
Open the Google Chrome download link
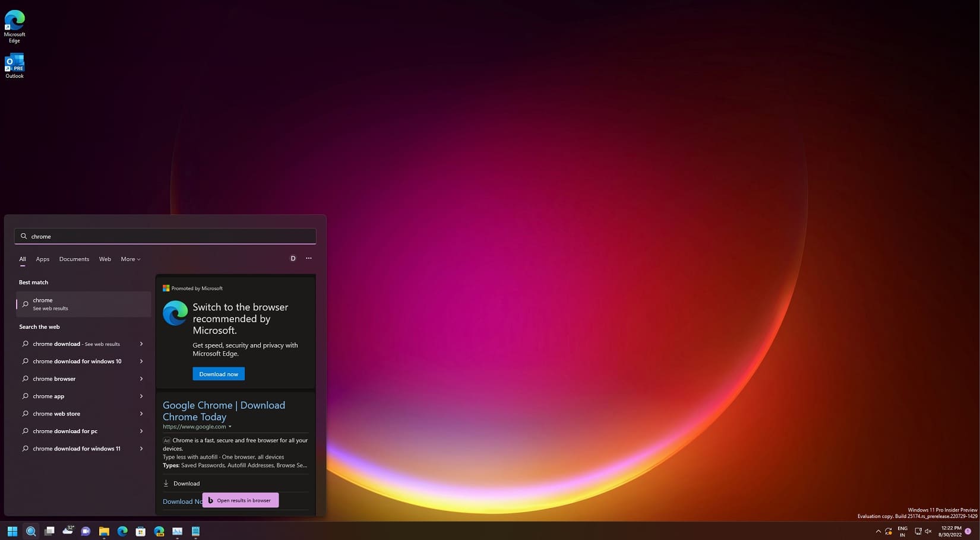(224, 411)
